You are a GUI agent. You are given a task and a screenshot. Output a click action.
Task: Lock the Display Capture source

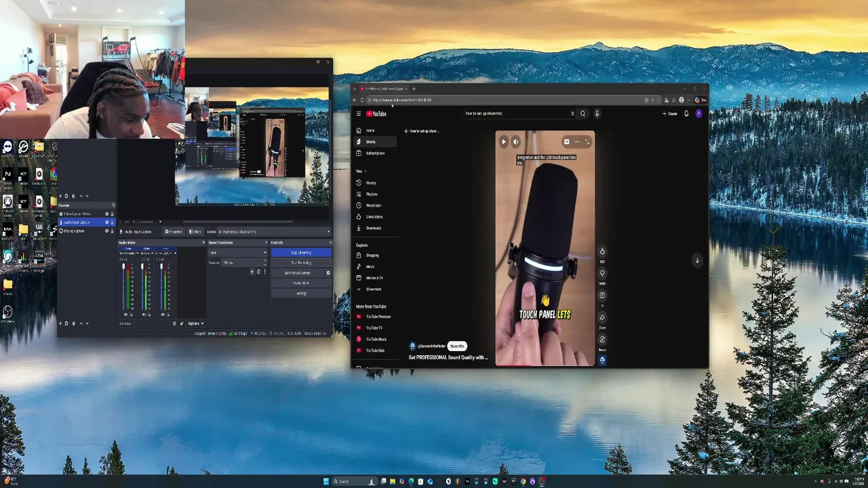pyautogui.click(x=112, y=231)
